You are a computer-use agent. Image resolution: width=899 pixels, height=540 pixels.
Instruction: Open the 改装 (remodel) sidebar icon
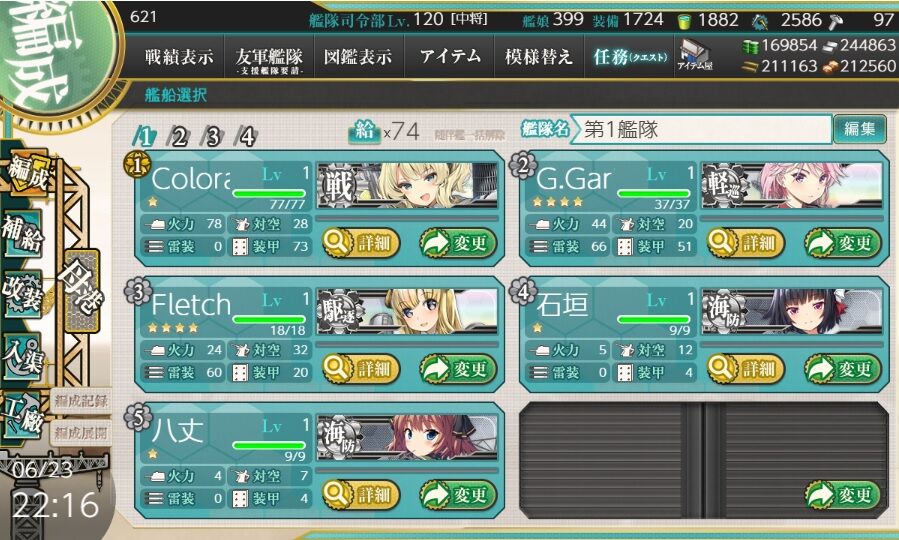point(22,295)
